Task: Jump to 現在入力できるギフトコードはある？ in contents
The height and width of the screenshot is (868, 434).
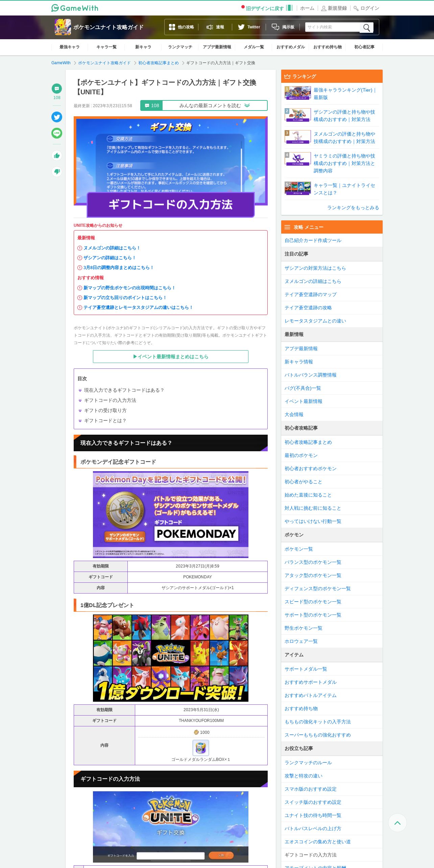Action: click(124, 390)
